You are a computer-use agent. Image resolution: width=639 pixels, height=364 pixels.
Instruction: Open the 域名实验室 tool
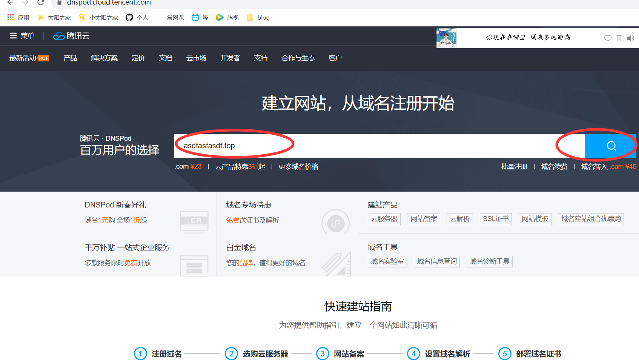coord(387,261)
